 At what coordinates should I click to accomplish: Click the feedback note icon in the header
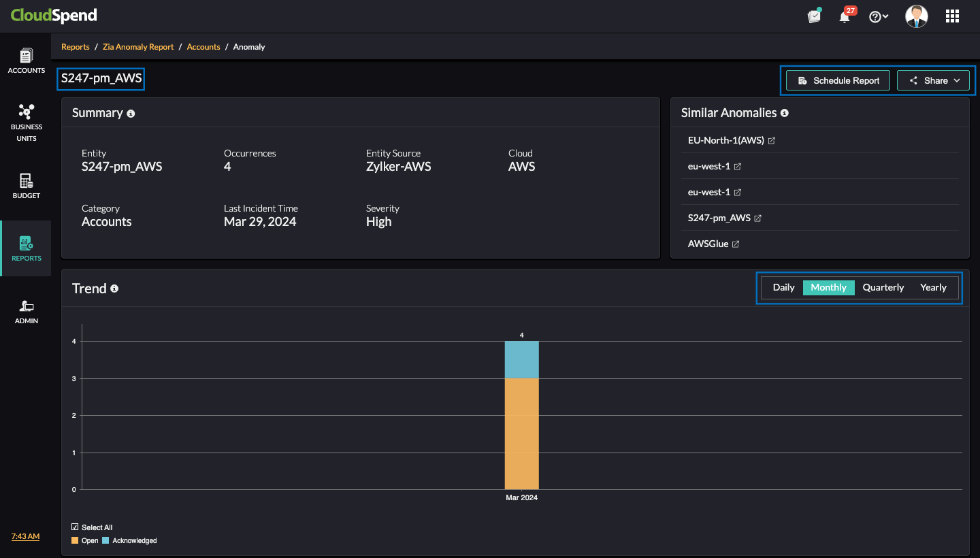tap(814, 16)
